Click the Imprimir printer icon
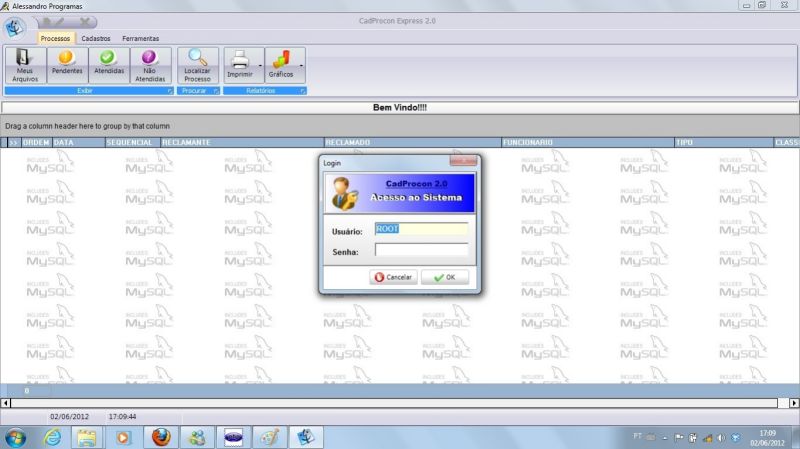This screenshot has width=800, height=449. [x=239, y=60]
